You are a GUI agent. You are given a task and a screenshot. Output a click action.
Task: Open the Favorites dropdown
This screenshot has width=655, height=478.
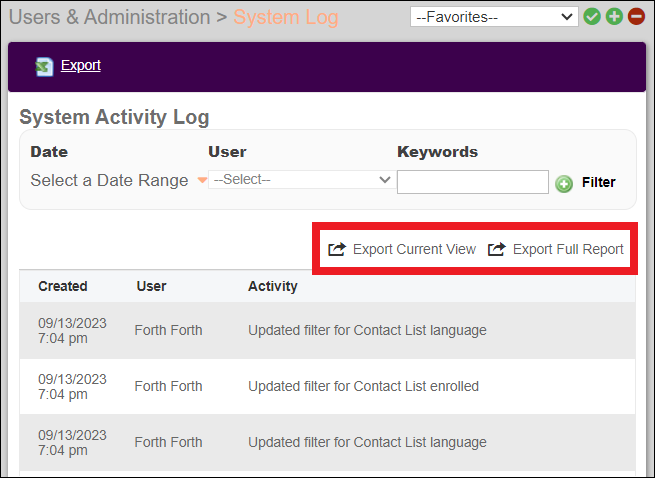[494, 17]
